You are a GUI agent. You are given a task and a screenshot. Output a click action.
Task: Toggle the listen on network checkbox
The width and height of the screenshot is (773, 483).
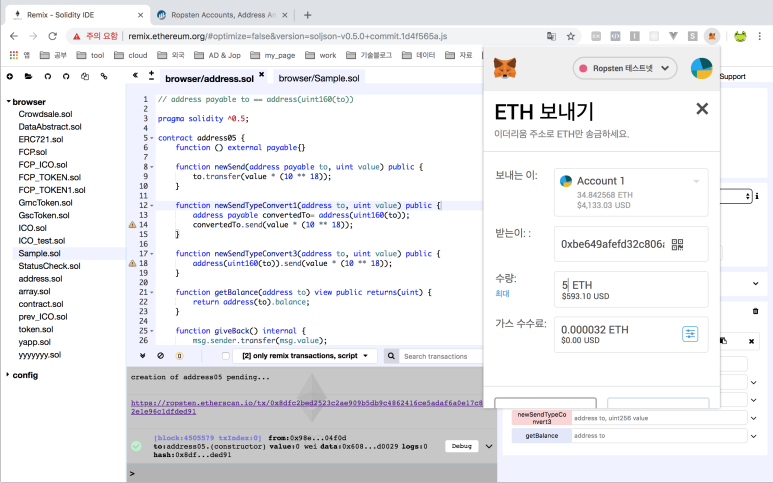coord(226,356)
